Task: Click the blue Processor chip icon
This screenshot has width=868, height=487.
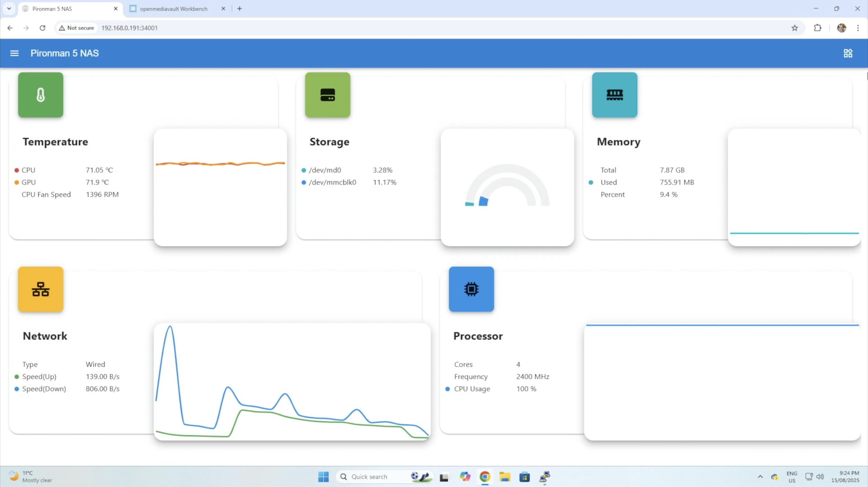Action: pos(471,289)
